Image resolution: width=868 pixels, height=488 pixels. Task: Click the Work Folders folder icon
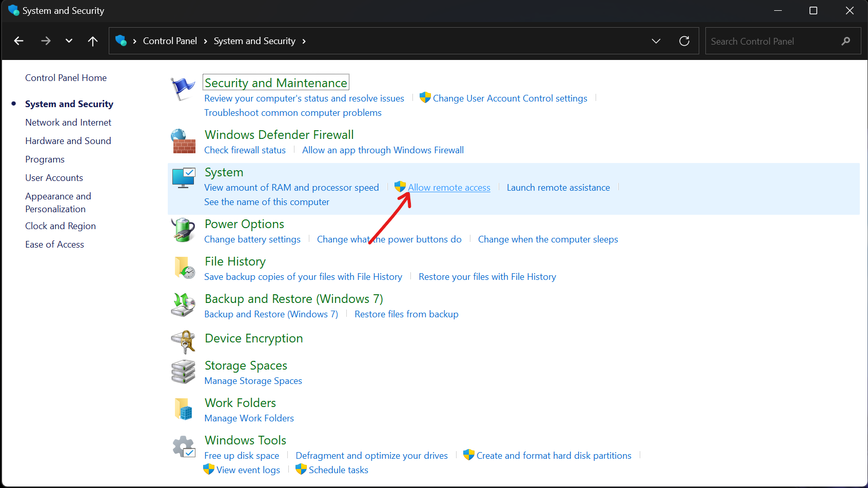pyautogui.click(x=183, y=409)
